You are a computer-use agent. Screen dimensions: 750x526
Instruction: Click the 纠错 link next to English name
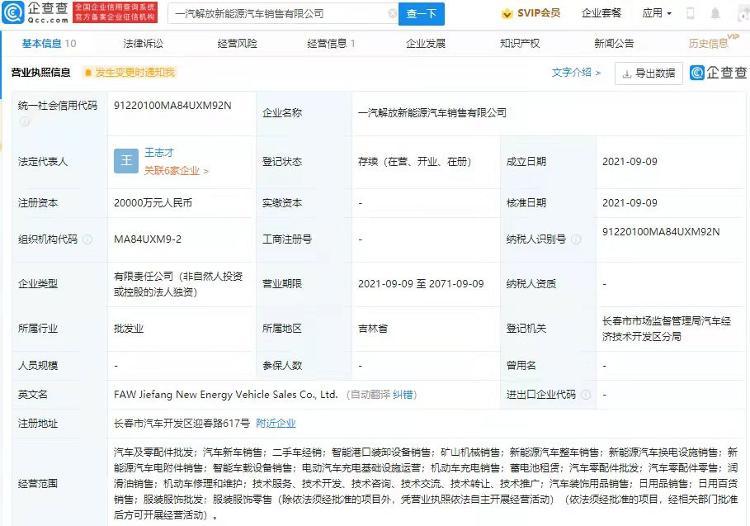pyautogui.click(x=402, y=395)
